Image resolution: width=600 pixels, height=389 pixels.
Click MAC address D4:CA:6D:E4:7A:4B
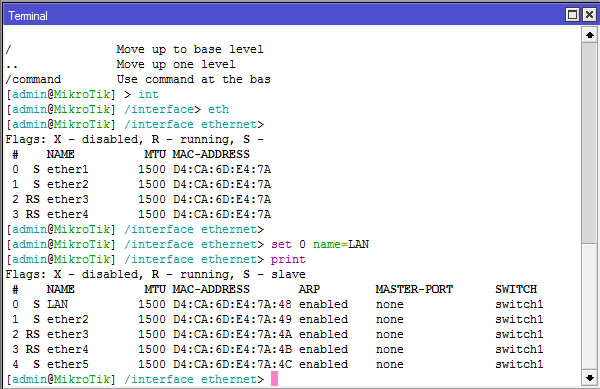[x=232, y=349]
